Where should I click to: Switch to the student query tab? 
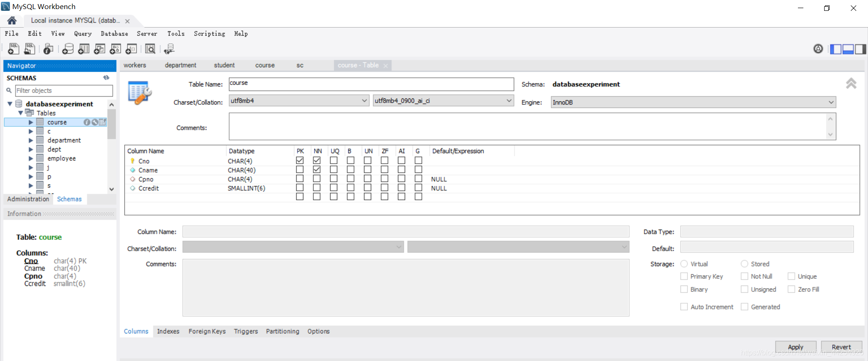(224, 65)
